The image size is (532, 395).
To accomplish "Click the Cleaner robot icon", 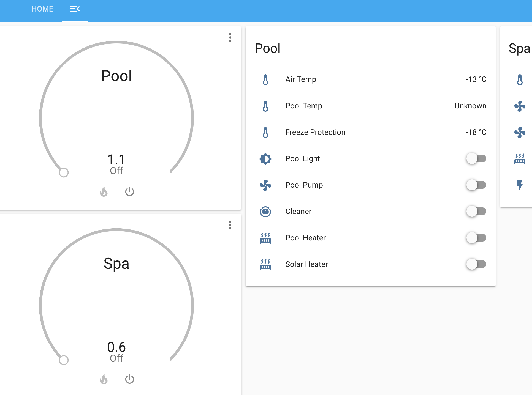I will pyautogui.click(x=265, y=211).
